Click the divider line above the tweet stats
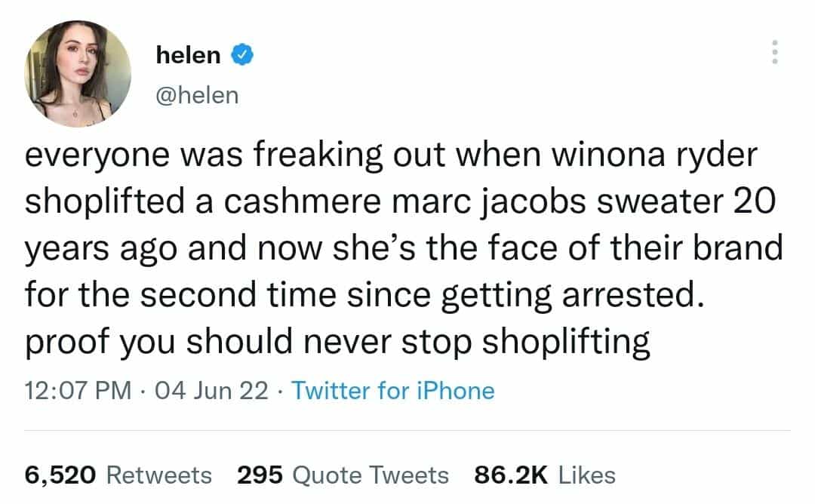Viewport: 815px width, 504px height. click(x=407, y=431)
